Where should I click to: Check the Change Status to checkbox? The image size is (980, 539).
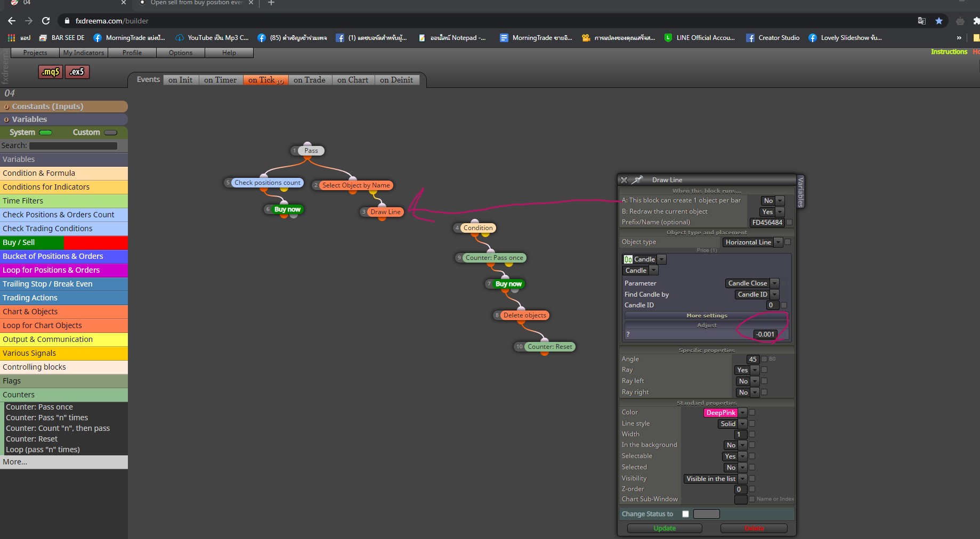686,514
